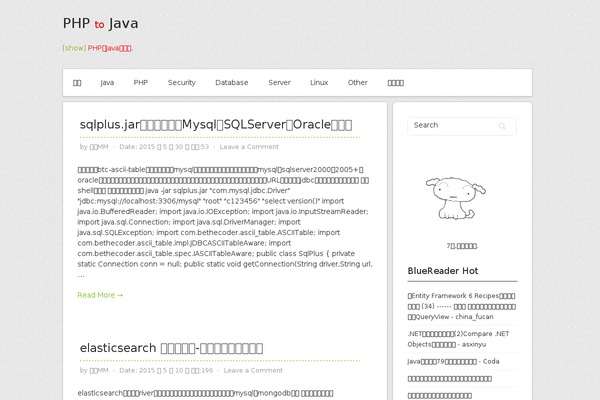
Task: Click the date 2015 of sqlplus.jar post
Action: 164,147
